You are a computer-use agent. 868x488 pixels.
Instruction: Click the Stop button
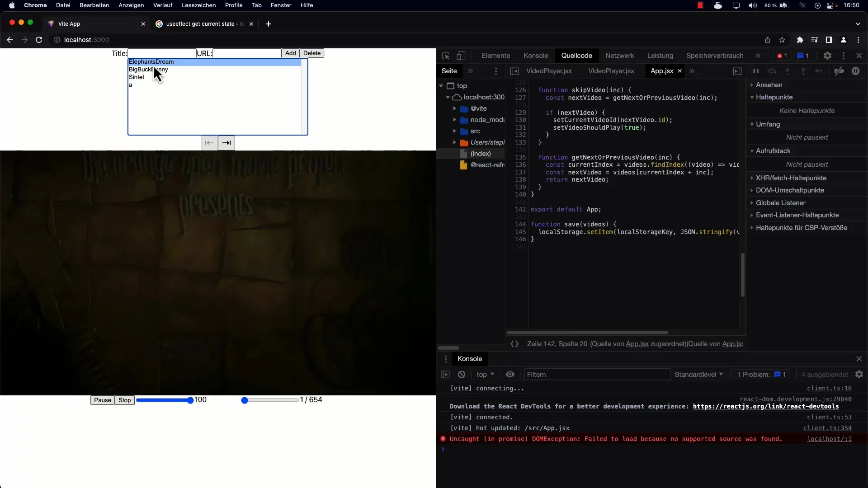(125, 400)
